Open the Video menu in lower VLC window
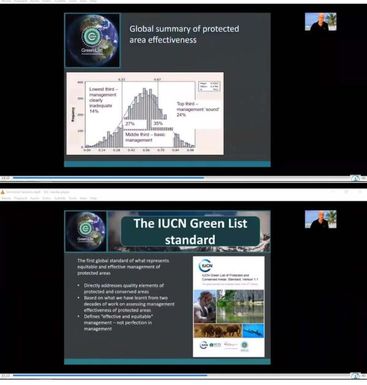The image size is (367, 385). [47, 198]
